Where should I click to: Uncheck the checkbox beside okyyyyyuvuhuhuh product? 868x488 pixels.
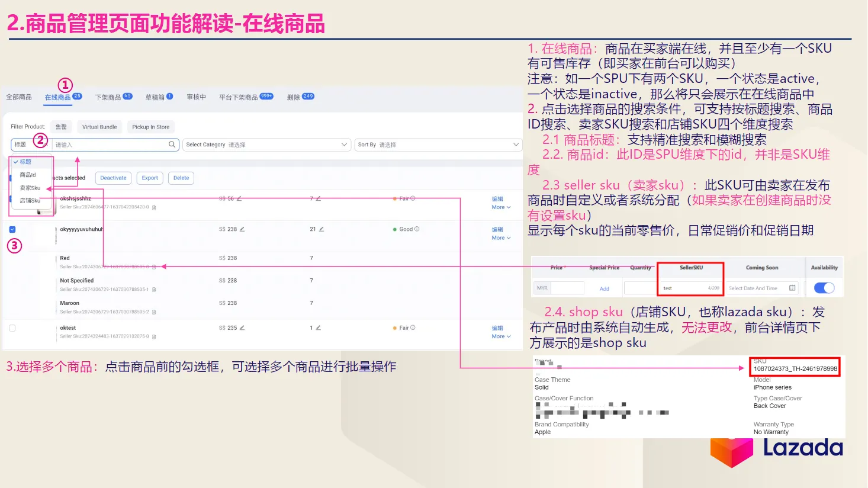[x=13, y=229]
